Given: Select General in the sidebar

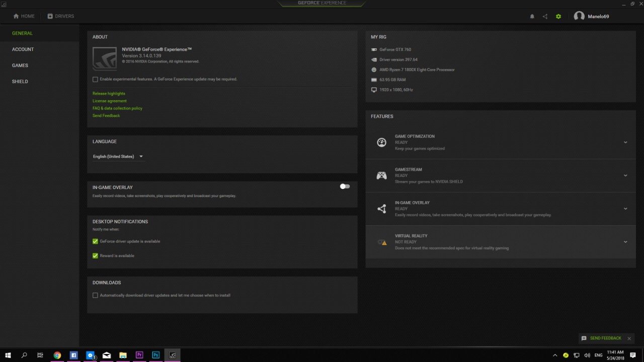Looking at the screenshot, I should (x=22, y=33).
